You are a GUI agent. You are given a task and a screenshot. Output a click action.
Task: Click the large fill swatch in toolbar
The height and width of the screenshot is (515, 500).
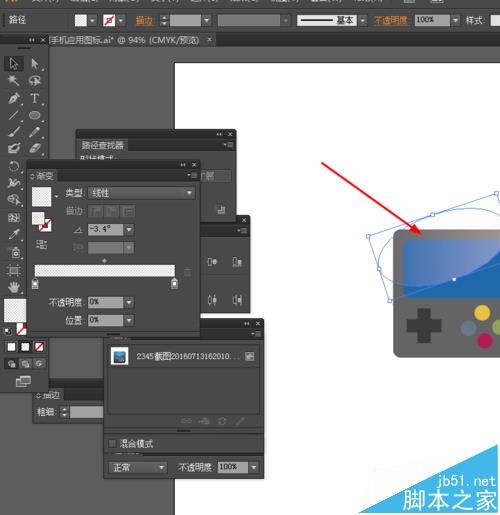[15, 310]
